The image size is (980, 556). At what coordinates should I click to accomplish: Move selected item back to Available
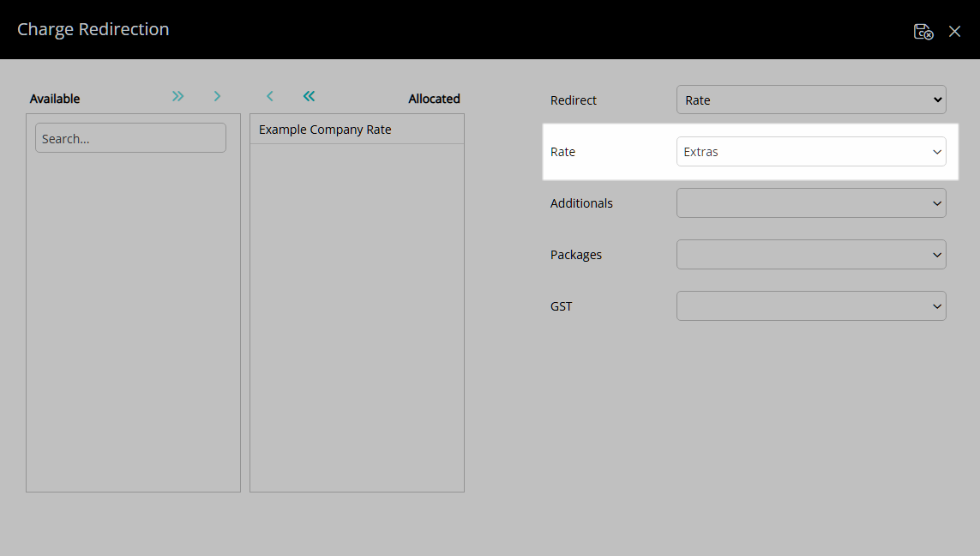(270, 96)
